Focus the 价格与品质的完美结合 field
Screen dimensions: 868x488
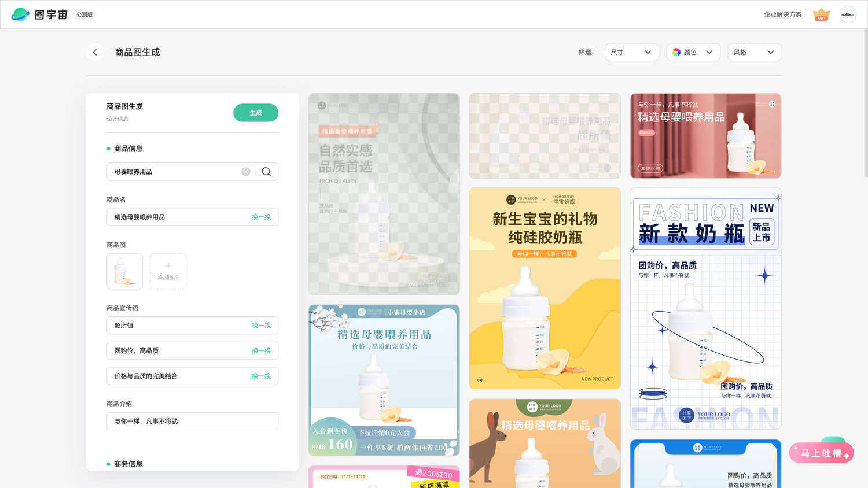point(192,376)
